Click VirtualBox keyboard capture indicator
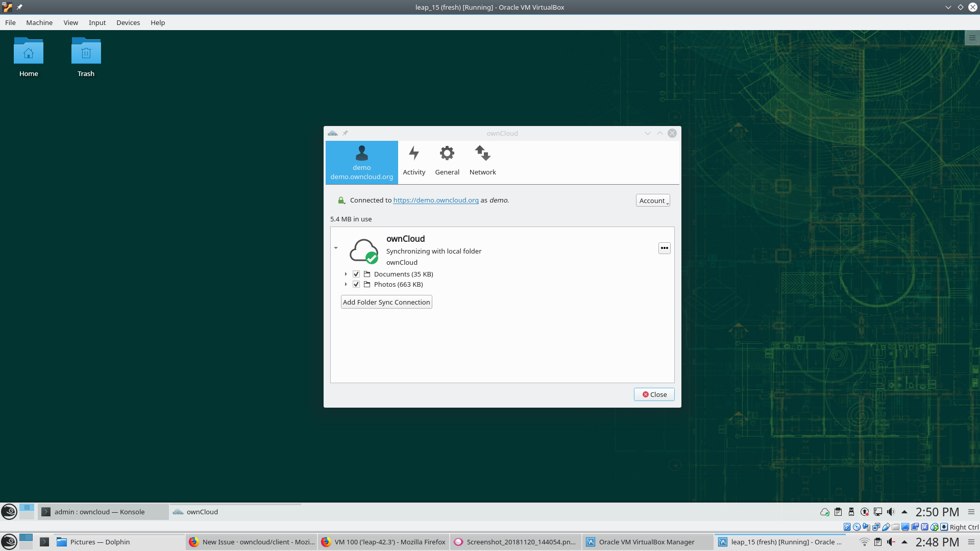The image size is (980, 551). pos(944,527)
